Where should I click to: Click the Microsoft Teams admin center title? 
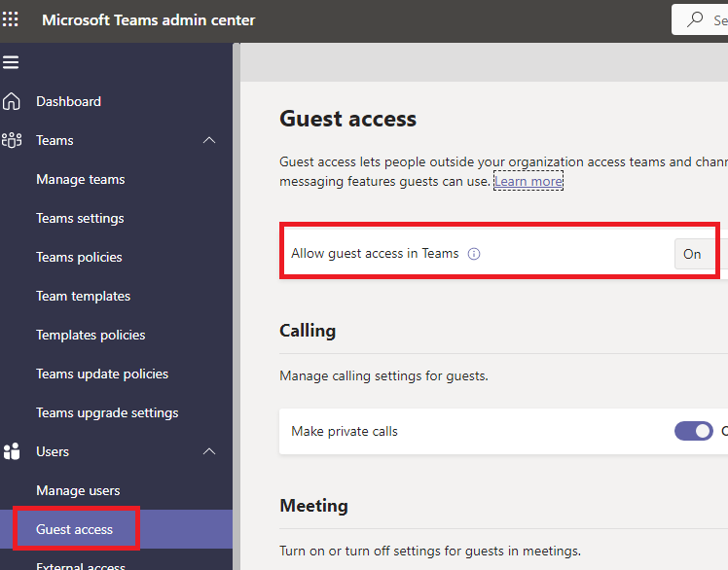point(149,20)
